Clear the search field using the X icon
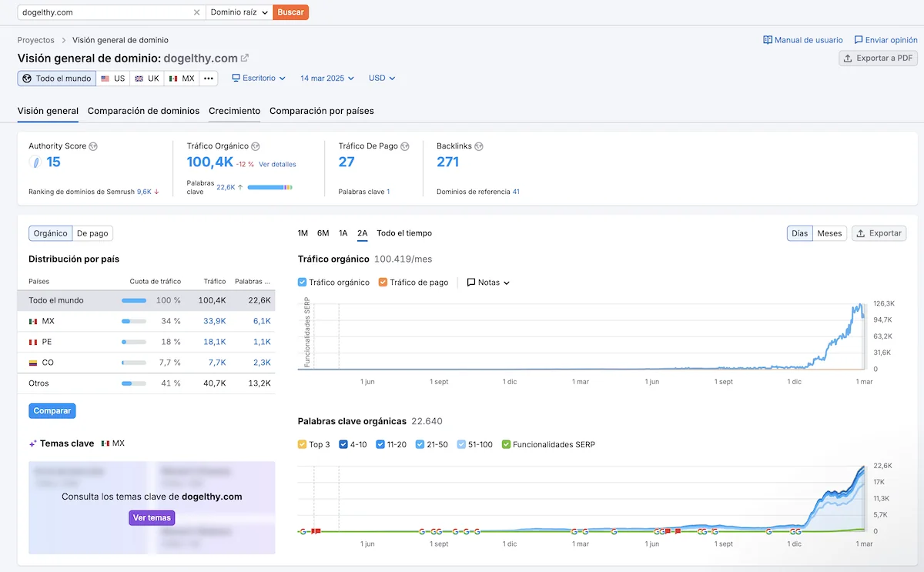The width and height of the screenshot is (924, 572). (x=196, y=12)
